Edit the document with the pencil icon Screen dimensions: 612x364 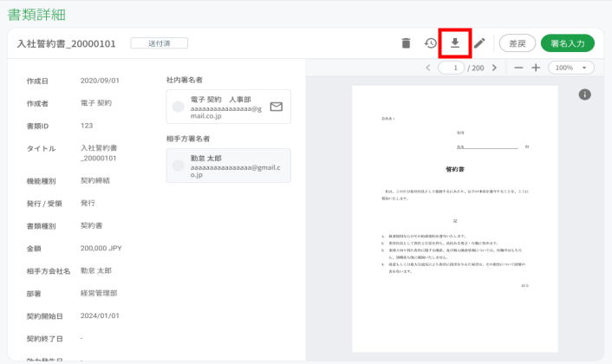pyautogui.click(x=479, y=43)
